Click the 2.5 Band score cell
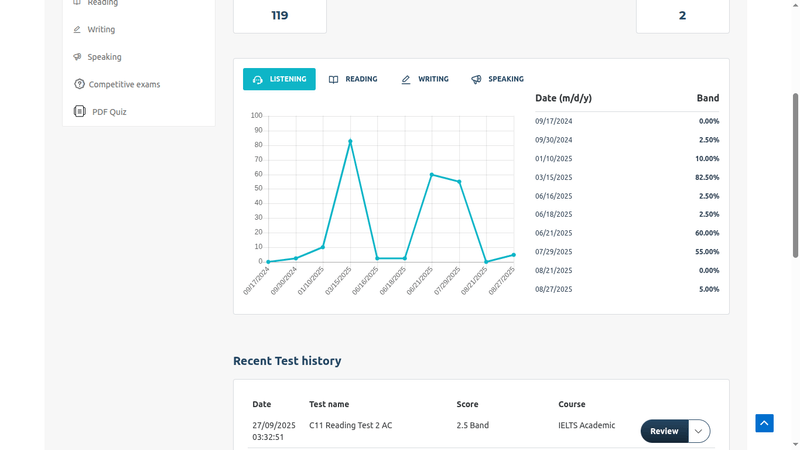This screenshot has height=450, width=800. point(472,425)
